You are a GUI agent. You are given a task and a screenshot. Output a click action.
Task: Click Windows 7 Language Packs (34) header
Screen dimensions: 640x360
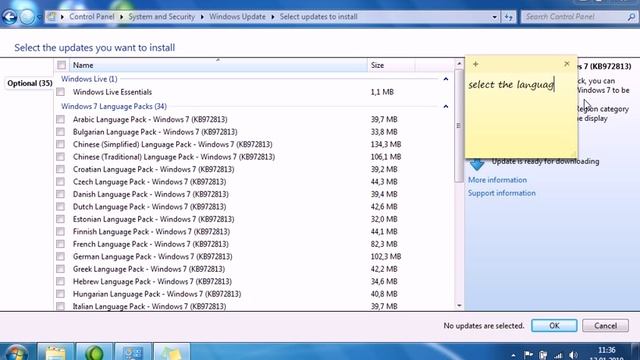(114, 106)
